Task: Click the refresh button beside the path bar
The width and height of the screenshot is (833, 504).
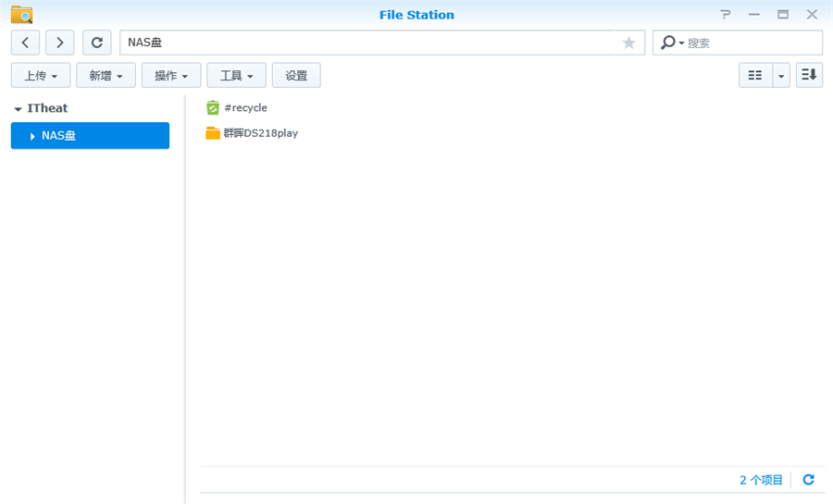Action: (x=96, y=43)
